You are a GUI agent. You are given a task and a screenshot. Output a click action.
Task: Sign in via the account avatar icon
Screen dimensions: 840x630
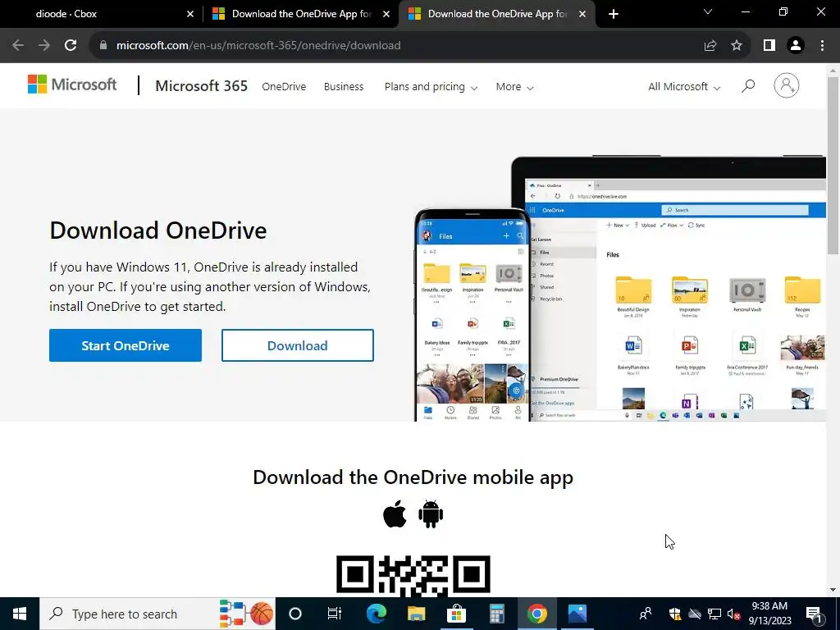pyautogui.click(x=787, y=85)
